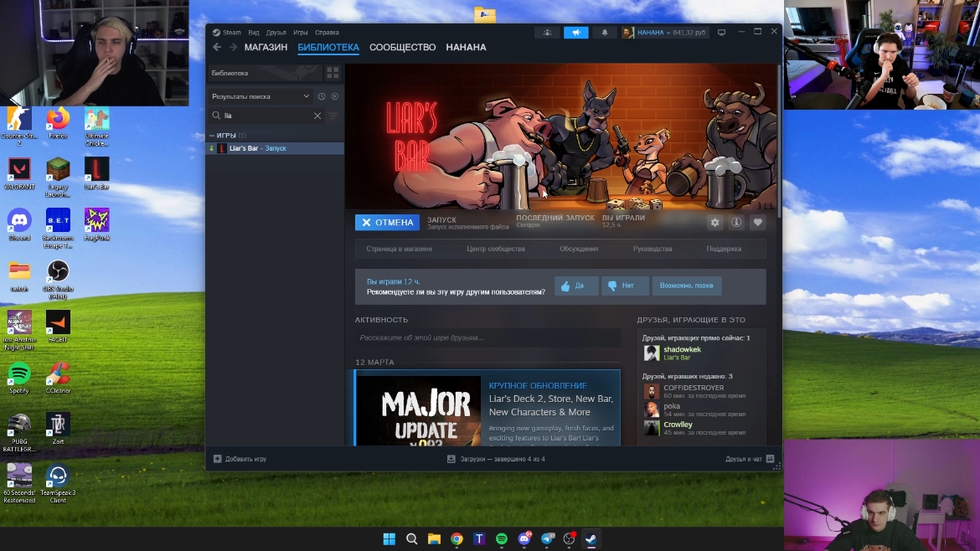Open the Steam announcements megaphone button
The width and height of the screenshot is (980, 551).
[575, 33]
